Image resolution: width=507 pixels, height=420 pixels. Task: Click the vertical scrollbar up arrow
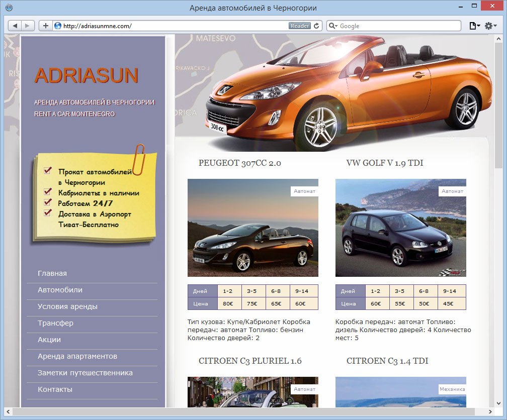click(498, 39)
